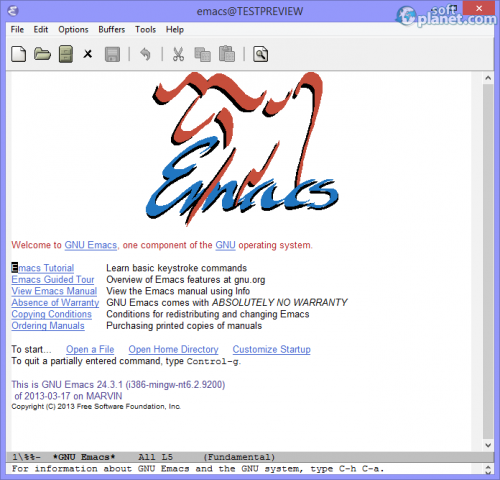Click the Open Home Directory link

pos(173,349)
